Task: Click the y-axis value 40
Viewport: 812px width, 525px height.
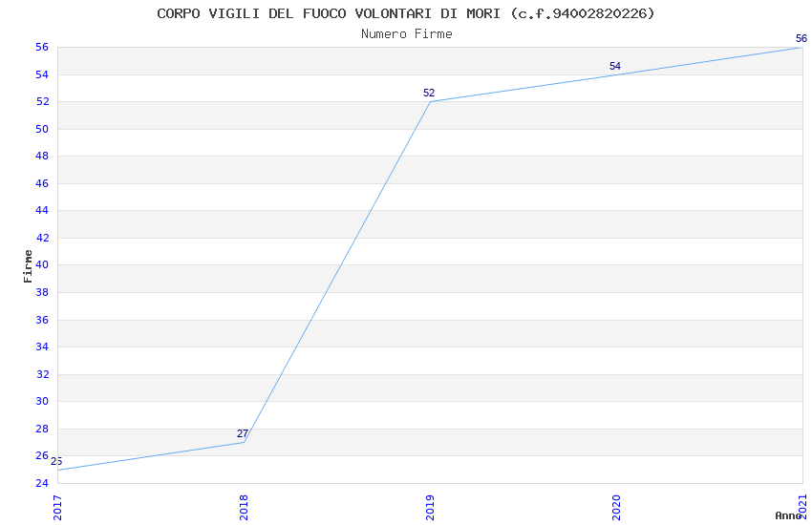Action: (x=42, y=264)
